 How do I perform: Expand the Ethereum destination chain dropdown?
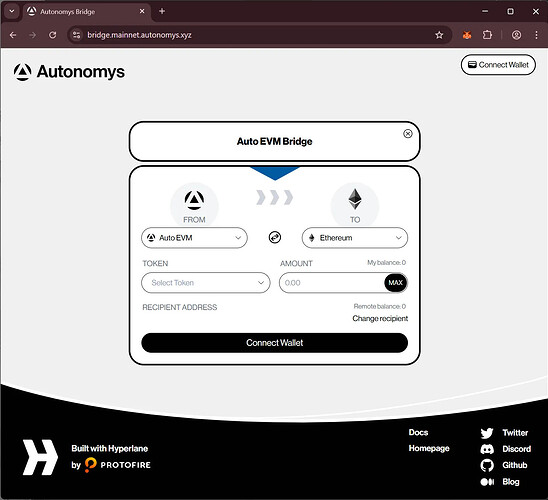tap(355, 238)
